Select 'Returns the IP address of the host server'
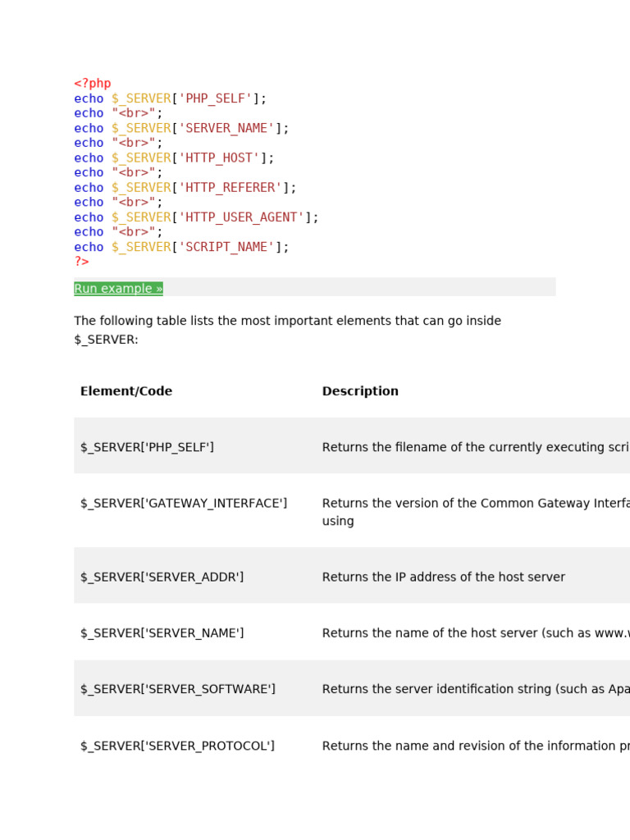Image resolution: width=630 pixels, height=840 pixels. (x=444, y=577)
